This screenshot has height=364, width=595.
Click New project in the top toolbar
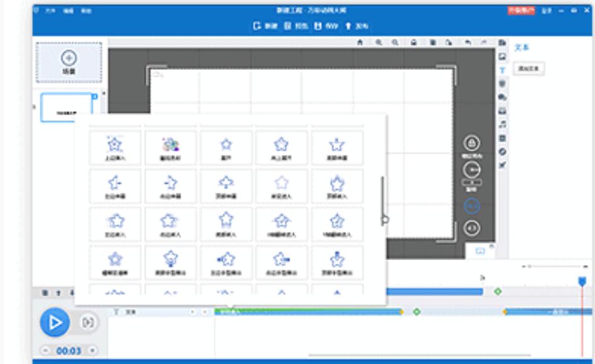pyautogui.click(x=265, y=26)
